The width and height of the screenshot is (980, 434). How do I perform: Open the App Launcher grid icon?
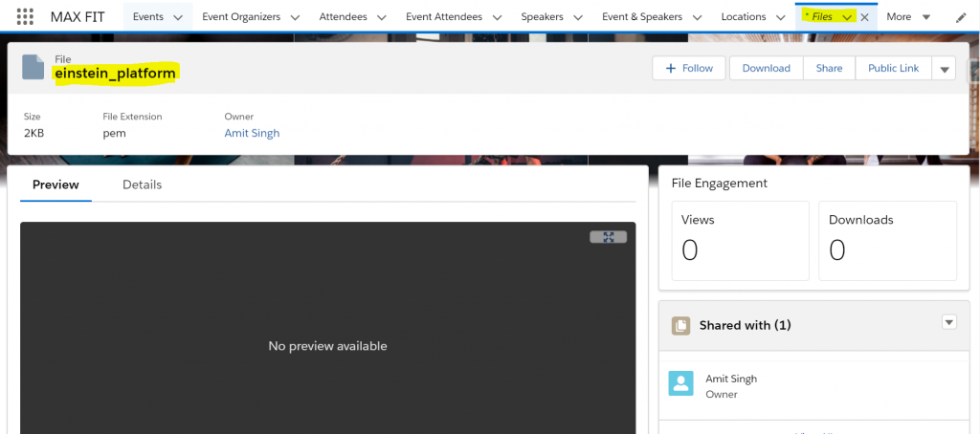(x=25, y=16)
